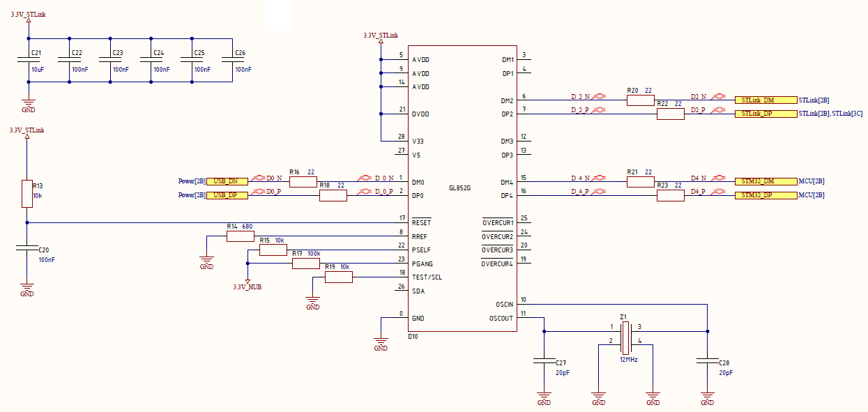Select the STLink_DM port
The image size is (868, 412).
pos(765,100)
